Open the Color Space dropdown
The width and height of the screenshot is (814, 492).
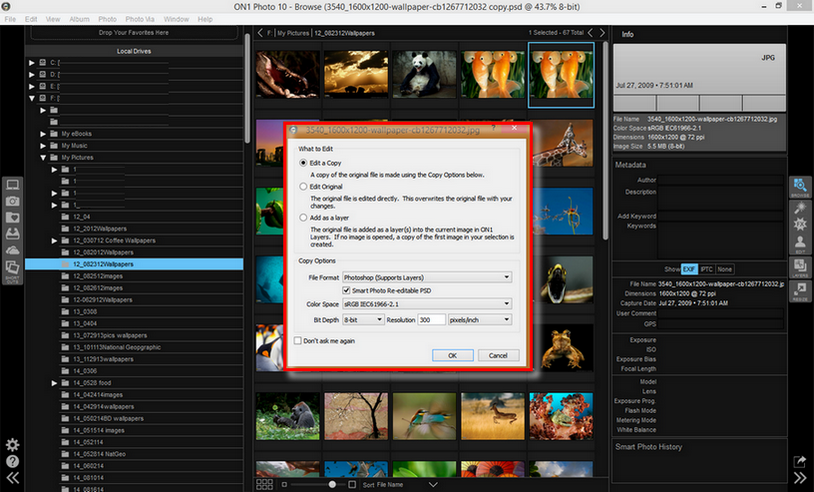[x=426, y=304]
